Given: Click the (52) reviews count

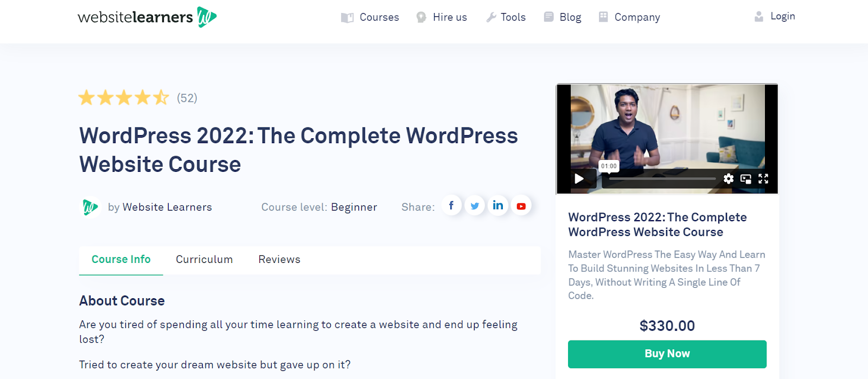Looking at the screenshot, I should 187,98.
